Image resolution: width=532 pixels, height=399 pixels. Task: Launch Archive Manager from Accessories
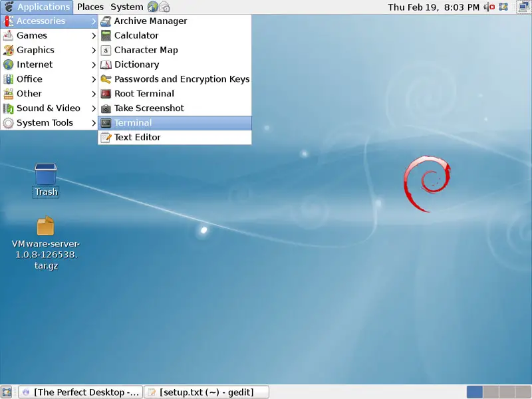175,21
